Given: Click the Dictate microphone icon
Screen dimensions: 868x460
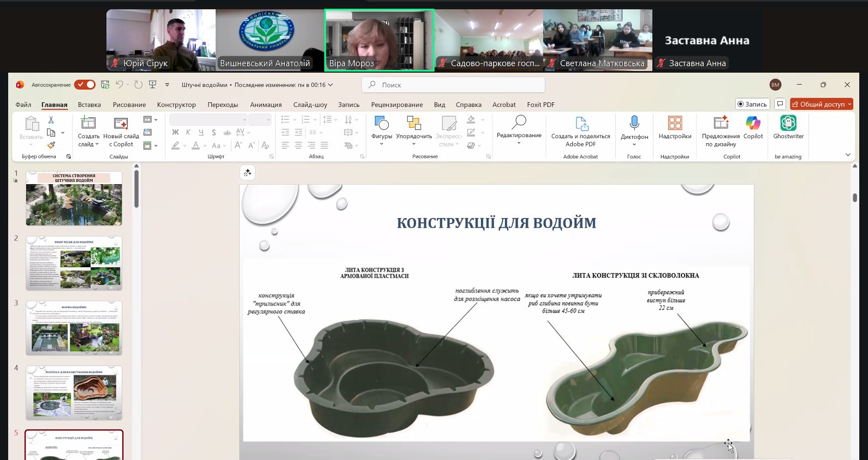Looking at the screenshot, I should point(634,123).
